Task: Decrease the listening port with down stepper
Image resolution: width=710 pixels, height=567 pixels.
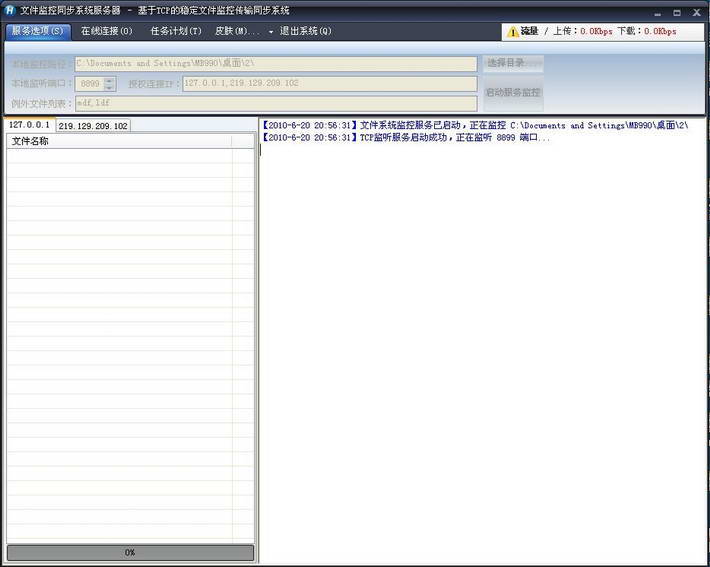Action: [110, 87]
